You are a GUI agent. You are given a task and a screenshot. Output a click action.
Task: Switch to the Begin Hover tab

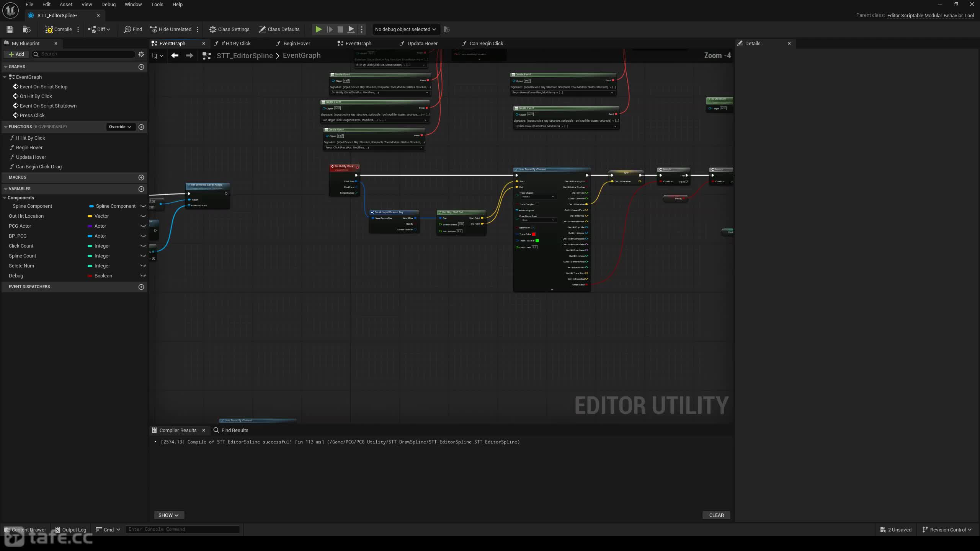point(297,44)
